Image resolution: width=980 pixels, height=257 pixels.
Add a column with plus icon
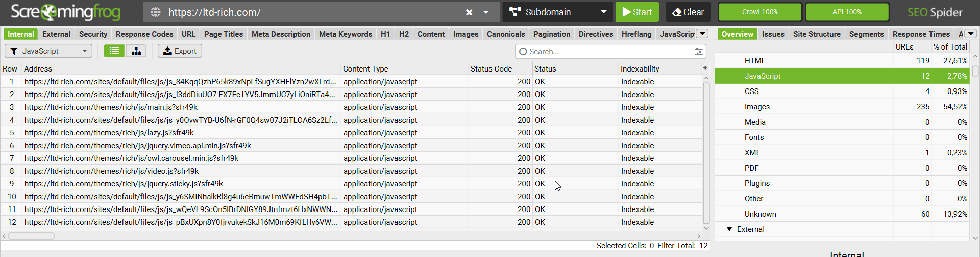705,68
